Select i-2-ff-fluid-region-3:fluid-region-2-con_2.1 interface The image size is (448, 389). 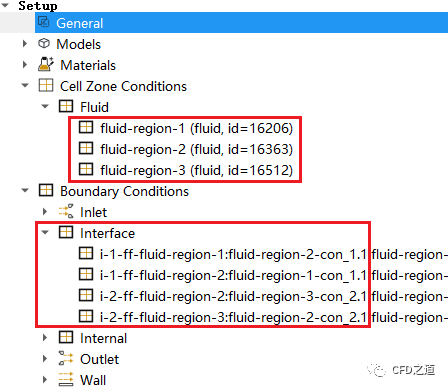(x=223, y=317)
